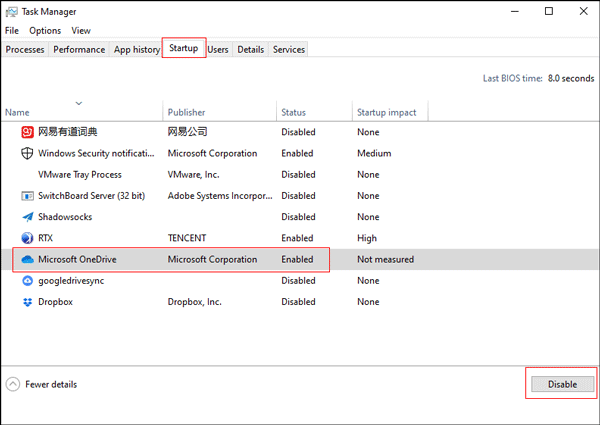Image resolution: width=600 pixels, height=425 pixels.
Task: Select the RTX row name
Action: (x=46, y=238)
